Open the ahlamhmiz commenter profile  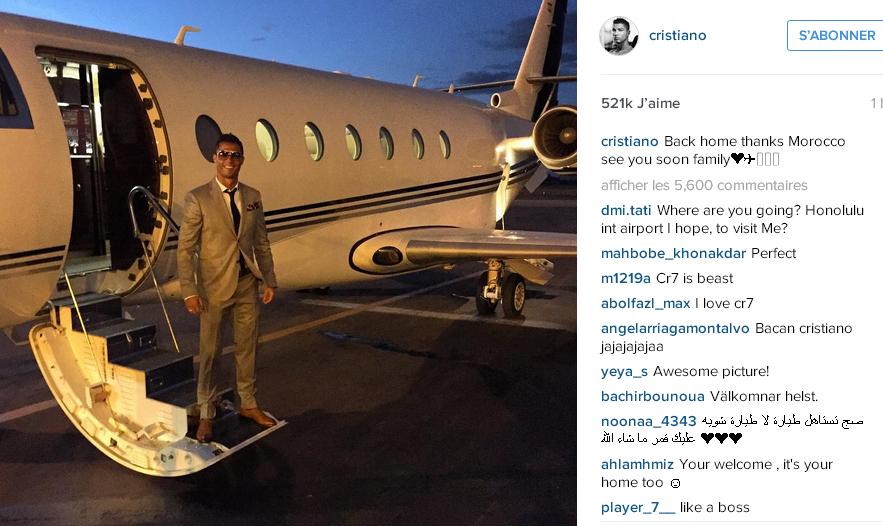coord(637,465)
